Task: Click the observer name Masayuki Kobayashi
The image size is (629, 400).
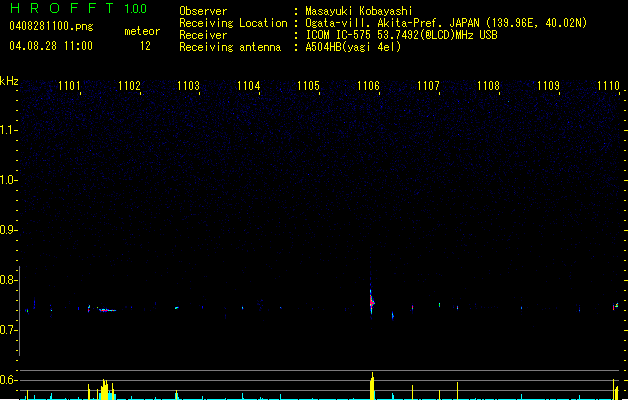Action: pyautogui.click(x=359, y=11)
